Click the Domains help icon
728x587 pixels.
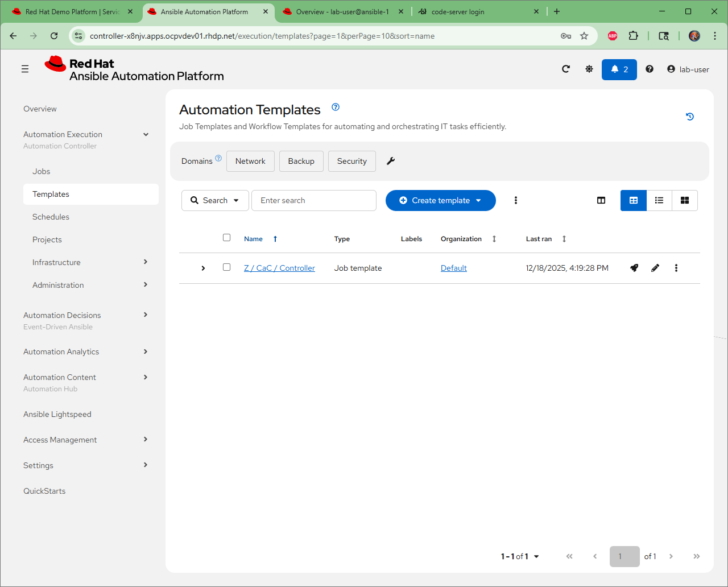point(218,158)
